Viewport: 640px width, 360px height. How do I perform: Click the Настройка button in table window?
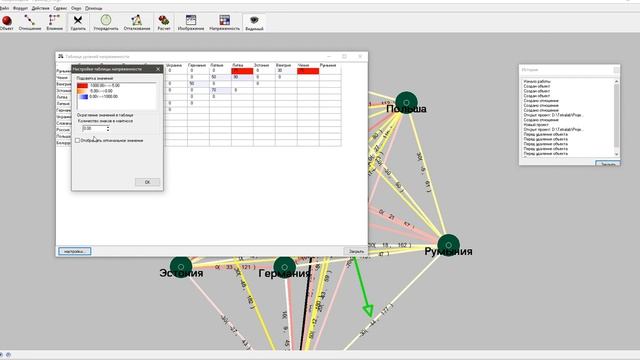75,251
